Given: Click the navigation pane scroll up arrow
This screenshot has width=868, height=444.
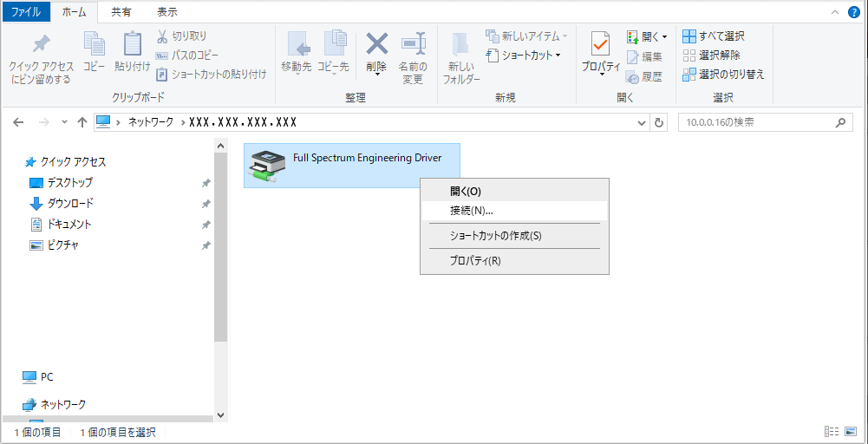Looking at the screenshot, I should click(220, 146).
